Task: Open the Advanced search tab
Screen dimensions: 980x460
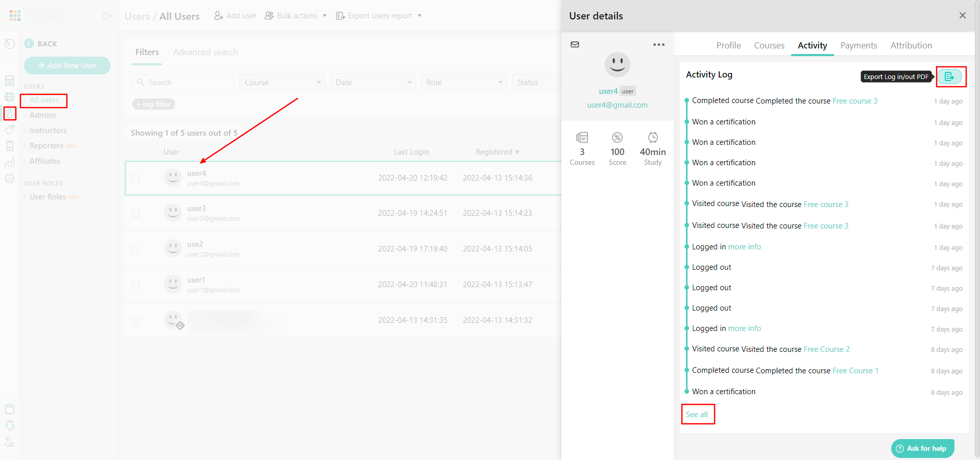Action: pos(206,52)
